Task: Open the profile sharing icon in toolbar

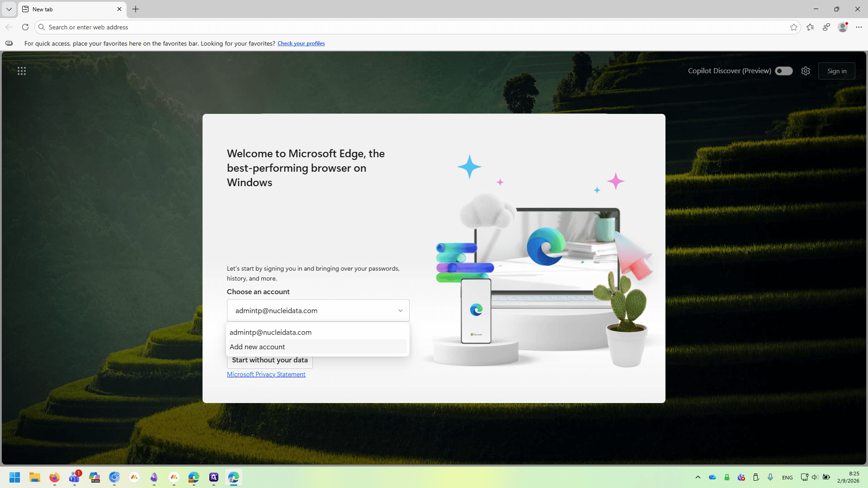Action: [826, 27]
